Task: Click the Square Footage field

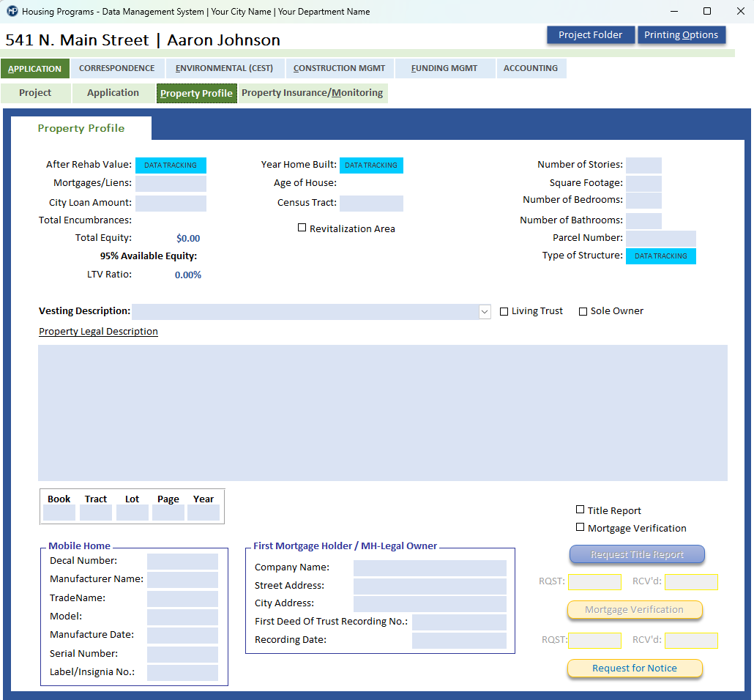Action: [x=643, y=183]
